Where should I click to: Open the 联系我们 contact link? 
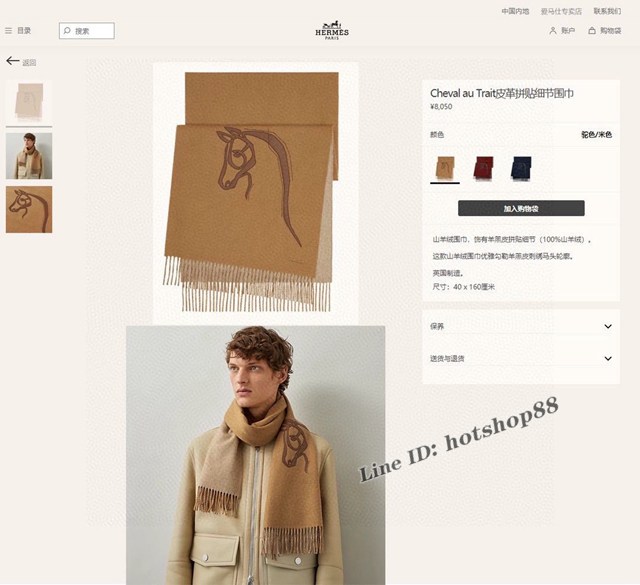[607, 11]
